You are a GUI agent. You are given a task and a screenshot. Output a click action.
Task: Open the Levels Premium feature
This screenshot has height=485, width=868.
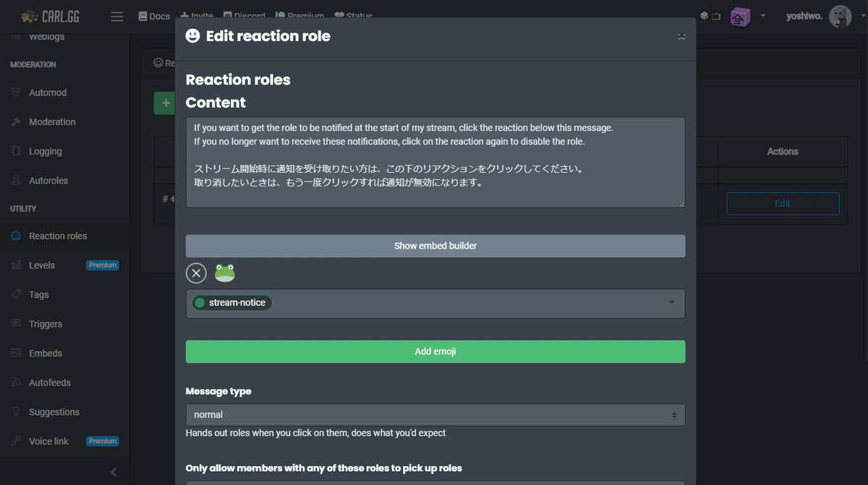tap(41, 265)
